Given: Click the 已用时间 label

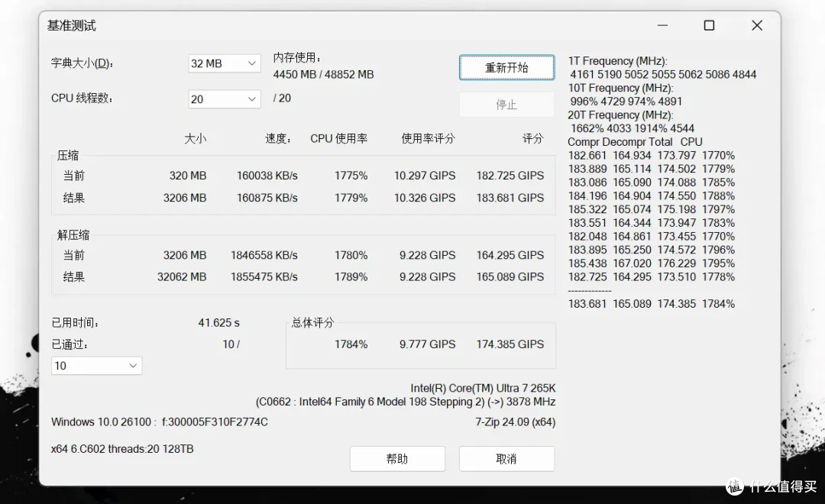Looking at the screenshot, I should click(x=75, y=322).
